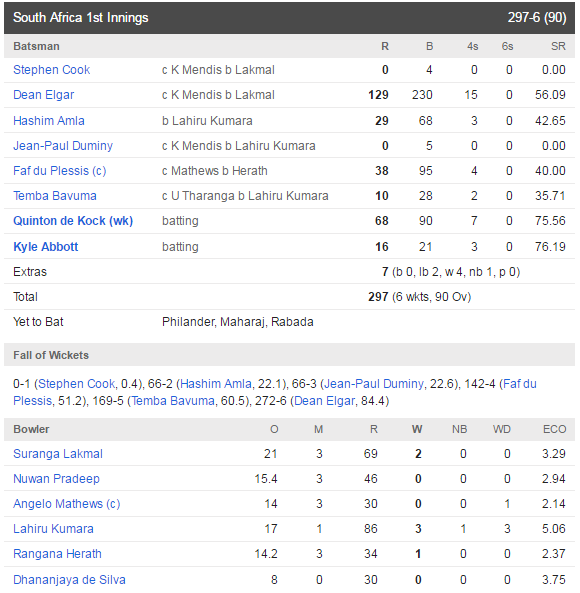Open Stephen Cook's batsman profile link
Image resolution: width=580 pixels, height=593 pixels.
[x=51, y=70]
